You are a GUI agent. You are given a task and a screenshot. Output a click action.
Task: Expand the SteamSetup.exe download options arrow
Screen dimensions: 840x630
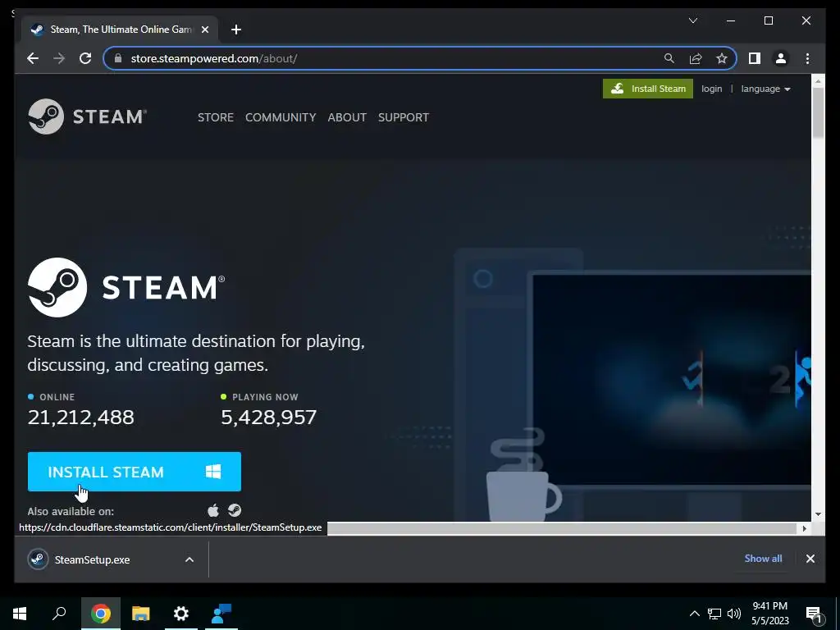tap(189, 559)
